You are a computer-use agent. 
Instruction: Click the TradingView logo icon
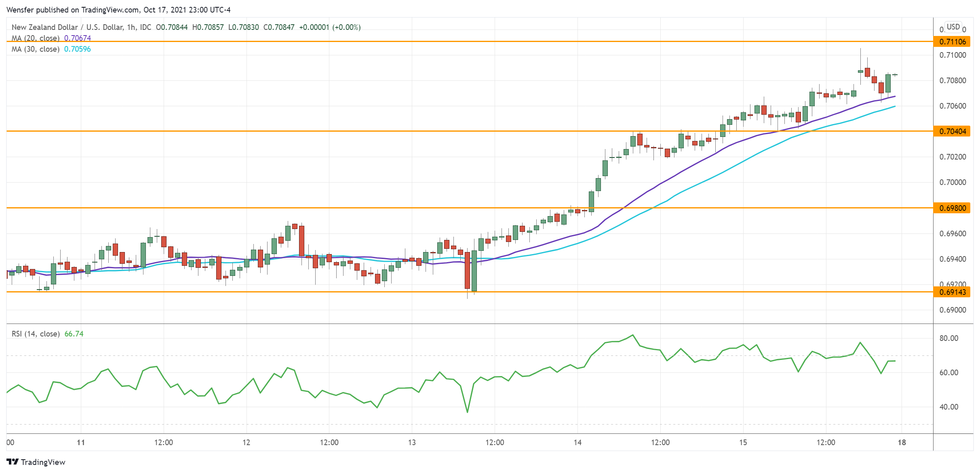coord(12,462)
